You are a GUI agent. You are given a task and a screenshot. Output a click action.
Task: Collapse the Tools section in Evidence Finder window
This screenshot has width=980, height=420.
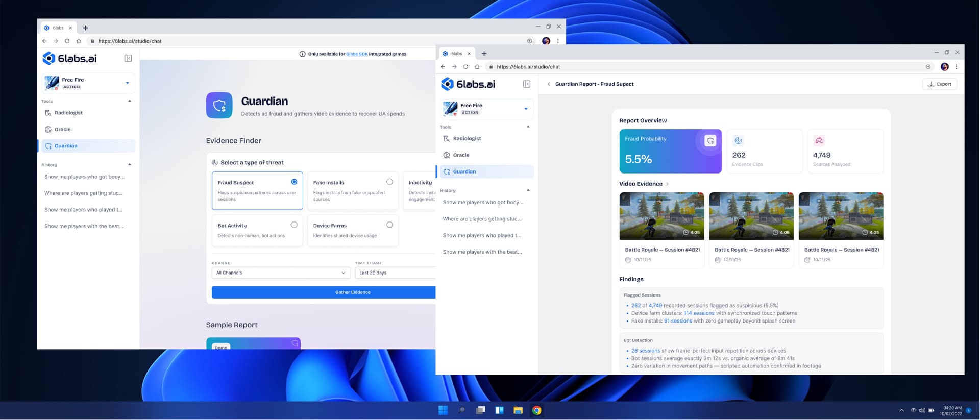coord(130,101)
